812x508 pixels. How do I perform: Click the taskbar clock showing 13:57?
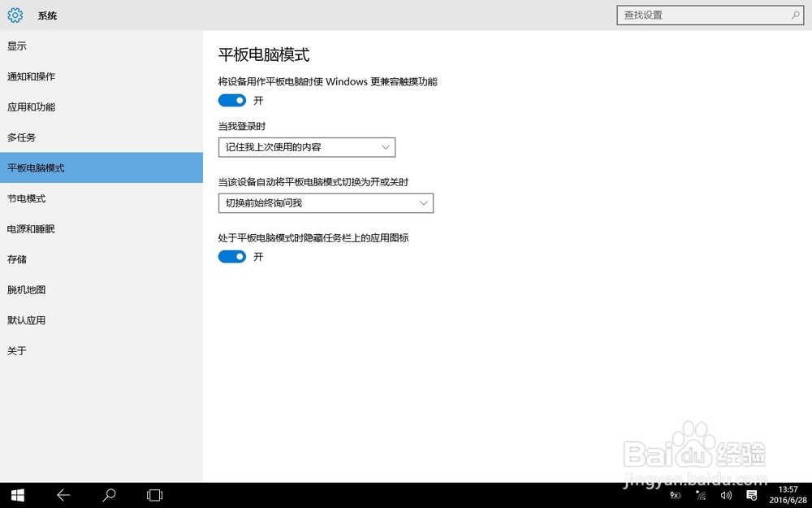[788, 495]
